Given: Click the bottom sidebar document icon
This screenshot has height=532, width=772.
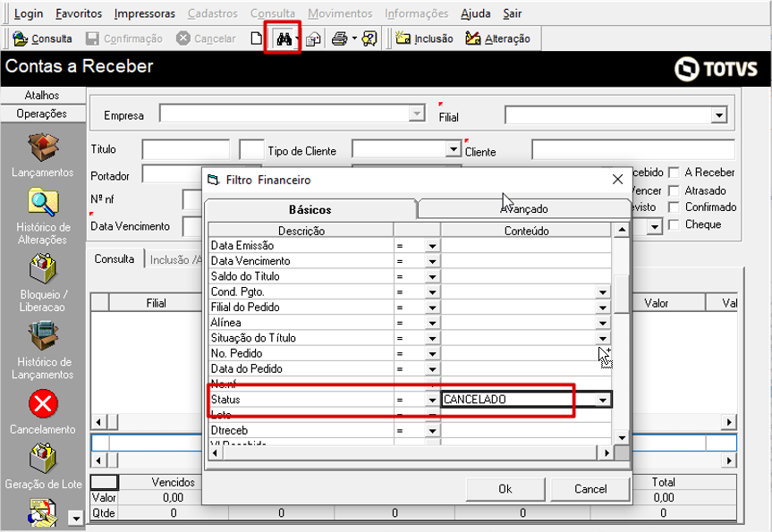Looking at the screenshot, I should coord(43,513).
